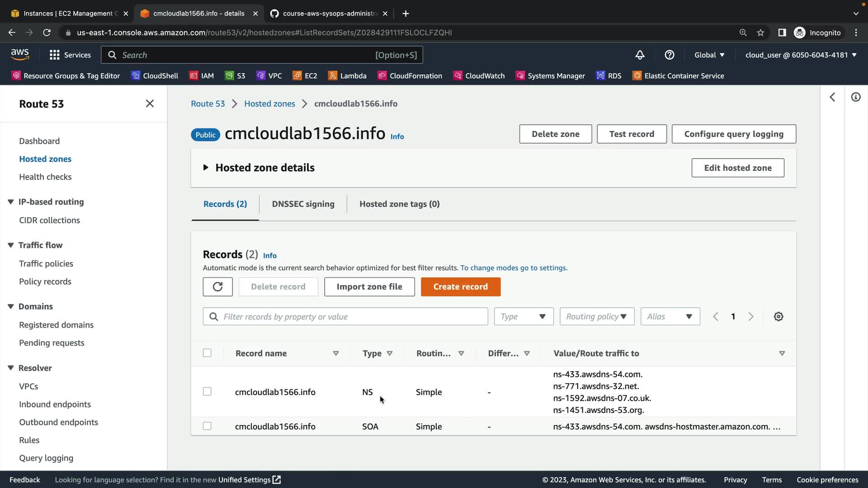868x488 pixels.
Task: Open the Services grid icon
Action: 55,55
